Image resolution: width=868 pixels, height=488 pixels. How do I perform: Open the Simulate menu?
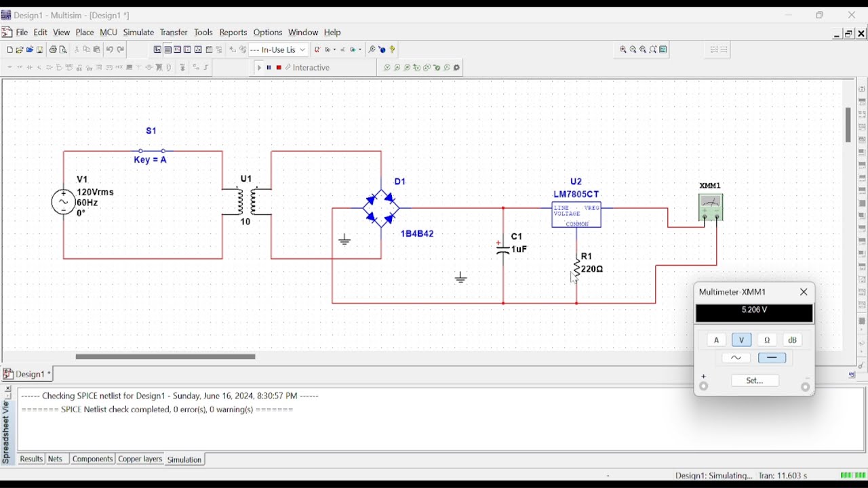tap(138, 33)
